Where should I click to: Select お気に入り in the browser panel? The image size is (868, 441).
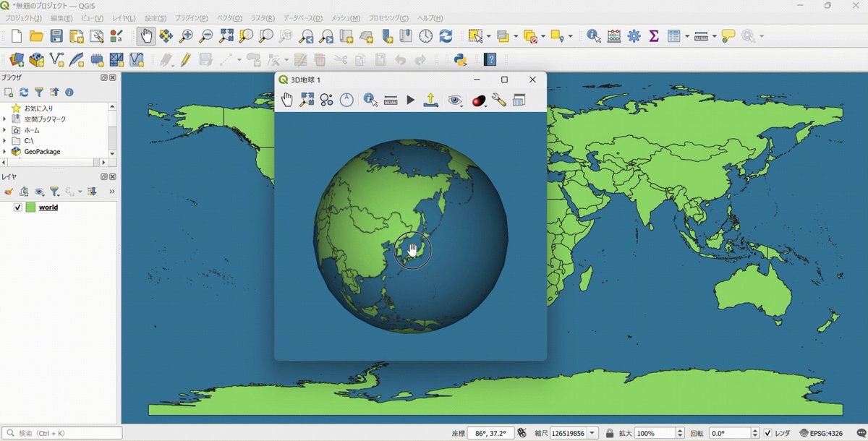(38, 108)
